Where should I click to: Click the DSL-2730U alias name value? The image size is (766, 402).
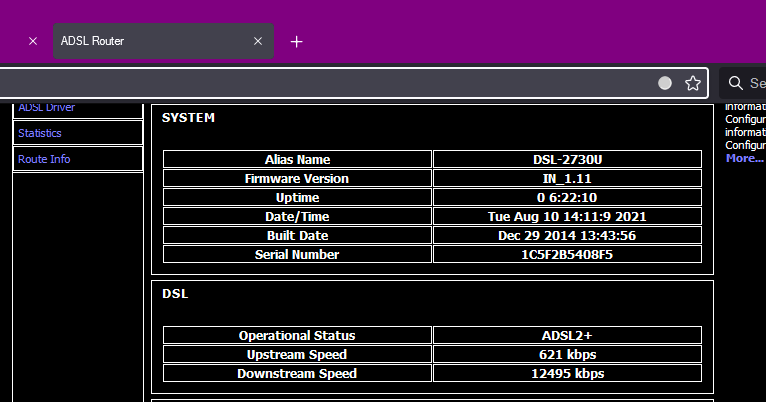(567, 160)
